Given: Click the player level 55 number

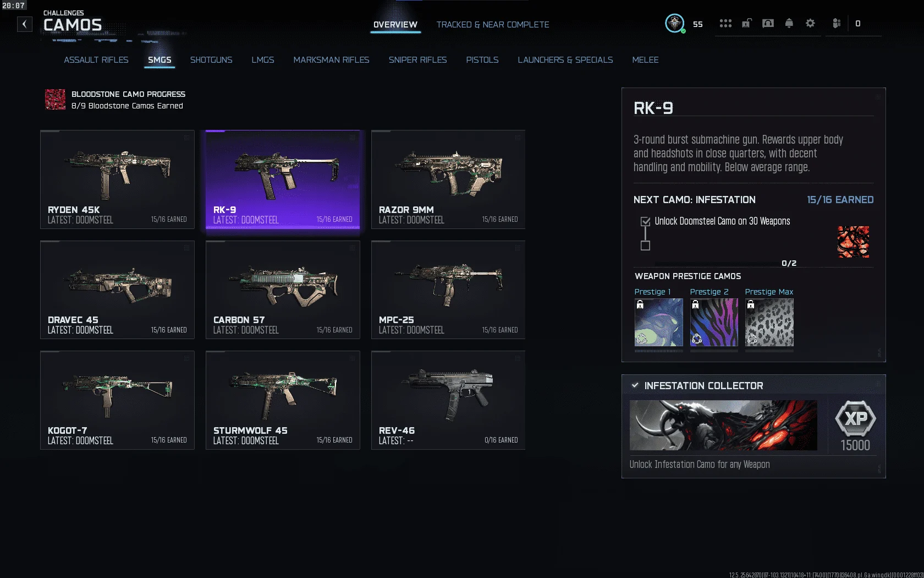Looking at the screenshot, I should click(x=697, y=24).
